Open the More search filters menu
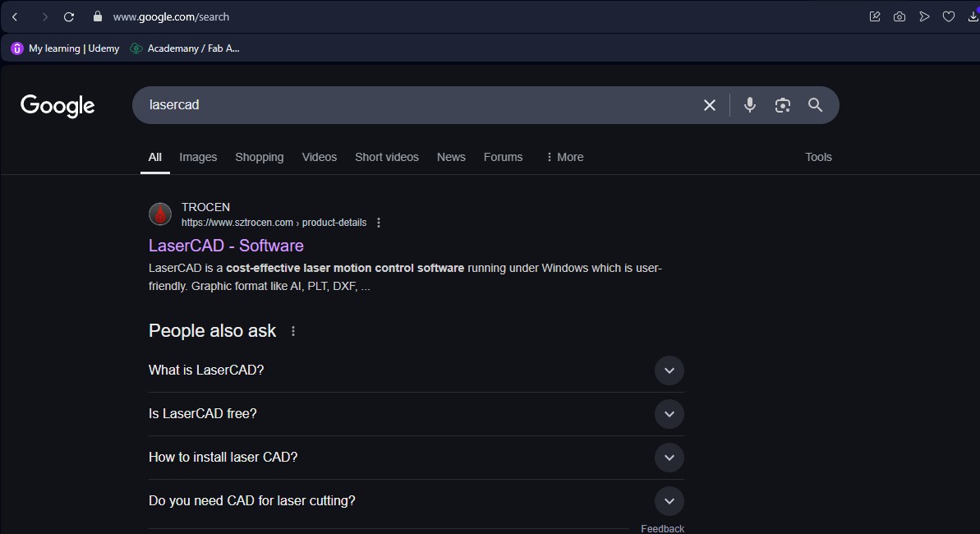This screenshot has height=534, width=980. [x=564, y=157]
